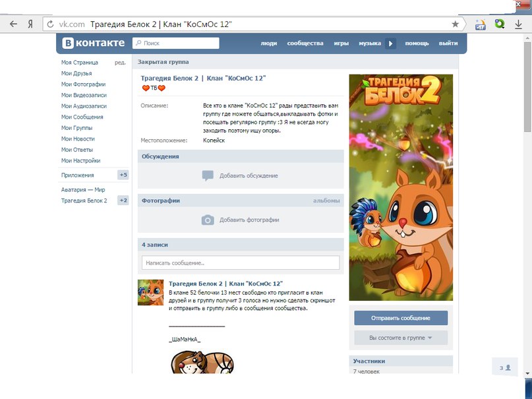532x399 pixels.
Task: Open Приложения in sidebar
Action: (77, 175)
